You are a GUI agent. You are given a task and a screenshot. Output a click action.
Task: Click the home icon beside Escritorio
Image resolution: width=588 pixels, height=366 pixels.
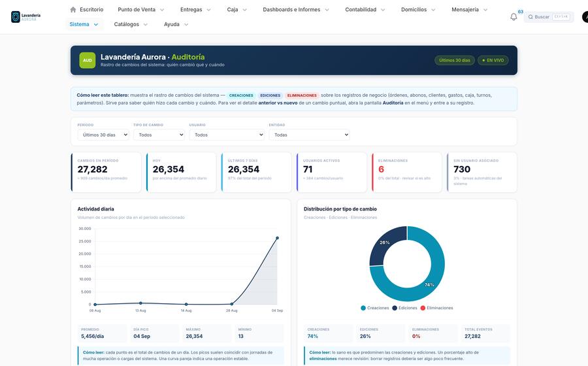coord(73,9)
